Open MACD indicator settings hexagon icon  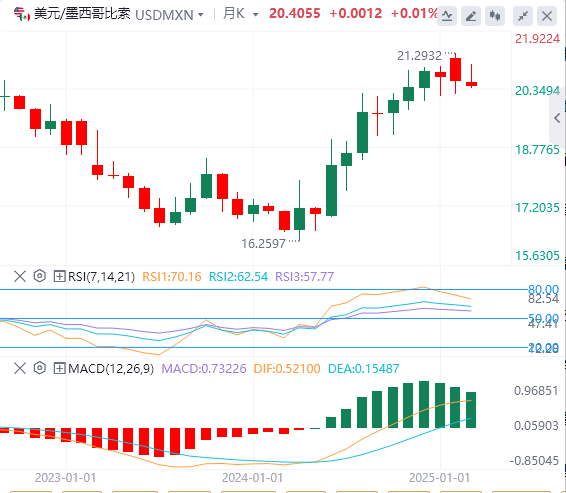click(x=40, y=368)
